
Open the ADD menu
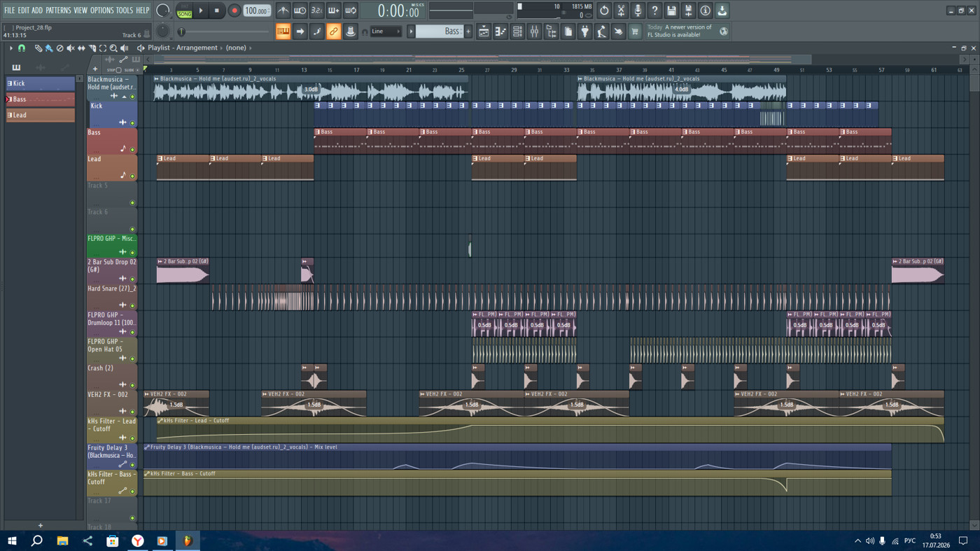[x=37, y=11]
